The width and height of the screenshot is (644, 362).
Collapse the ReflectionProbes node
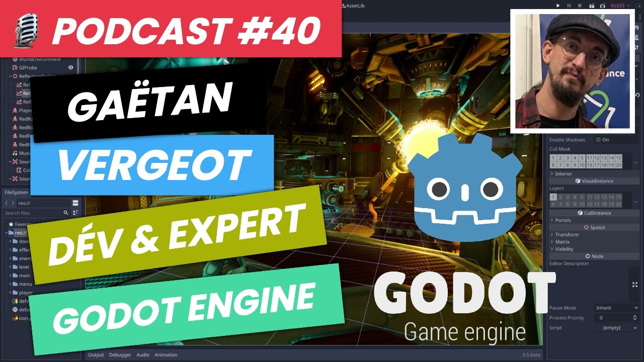(10, 76)
